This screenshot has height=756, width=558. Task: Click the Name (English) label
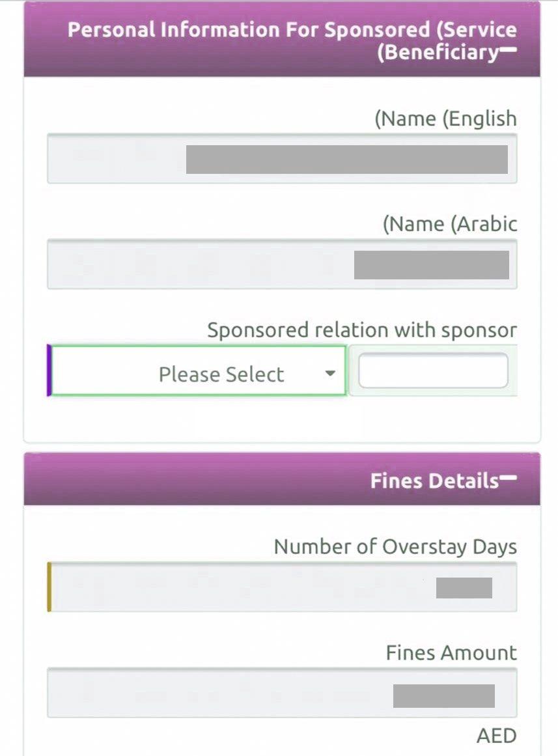tap(445, 119)
